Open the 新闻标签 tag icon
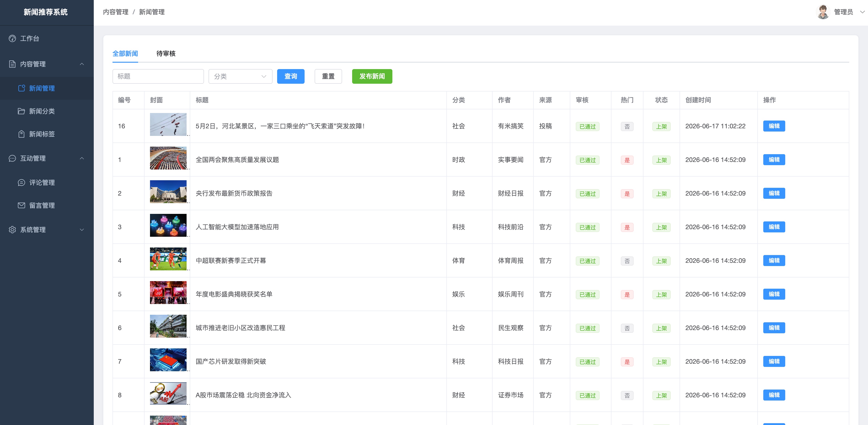The width and height of the screenshot is (868, 425). tap(21, 134)
